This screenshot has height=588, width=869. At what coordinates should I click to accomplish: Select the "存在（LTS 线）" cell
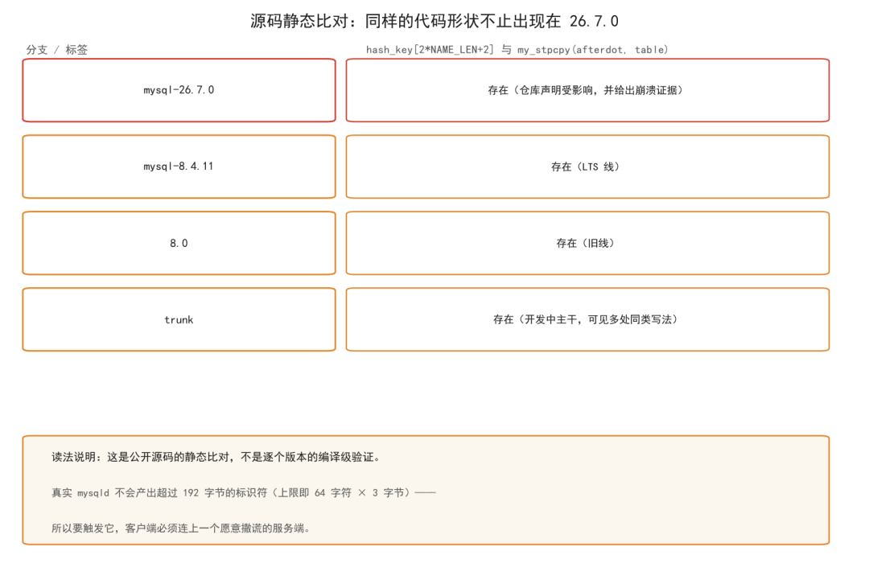pos(587,167)
